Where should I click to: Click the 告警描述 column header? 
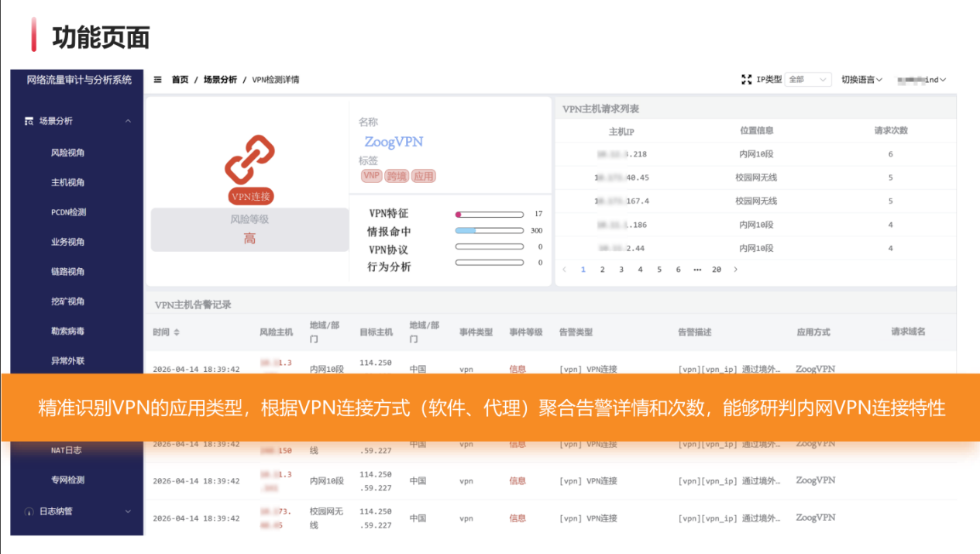[695, 332]
